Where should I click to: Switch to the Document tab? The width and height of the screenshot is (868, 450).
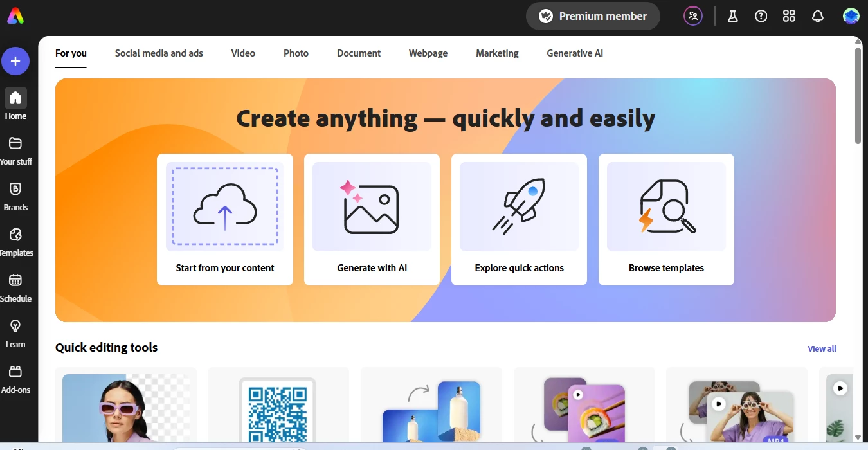359,53
